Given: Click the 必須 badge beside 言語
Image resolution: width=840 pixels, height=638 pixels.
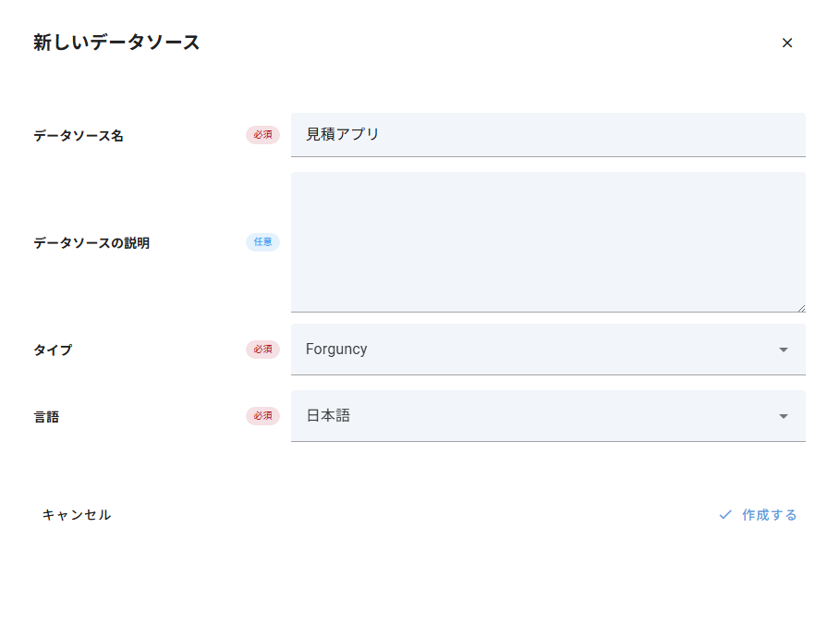Looking at the screenshot, I should click(262, 416).
